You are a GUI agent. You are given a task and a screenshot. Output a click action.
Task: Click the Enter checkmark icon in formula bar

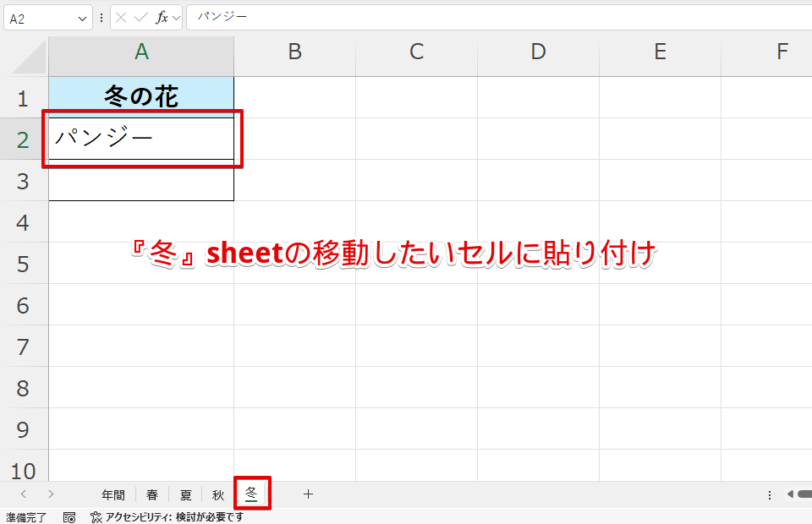[140, 18]
